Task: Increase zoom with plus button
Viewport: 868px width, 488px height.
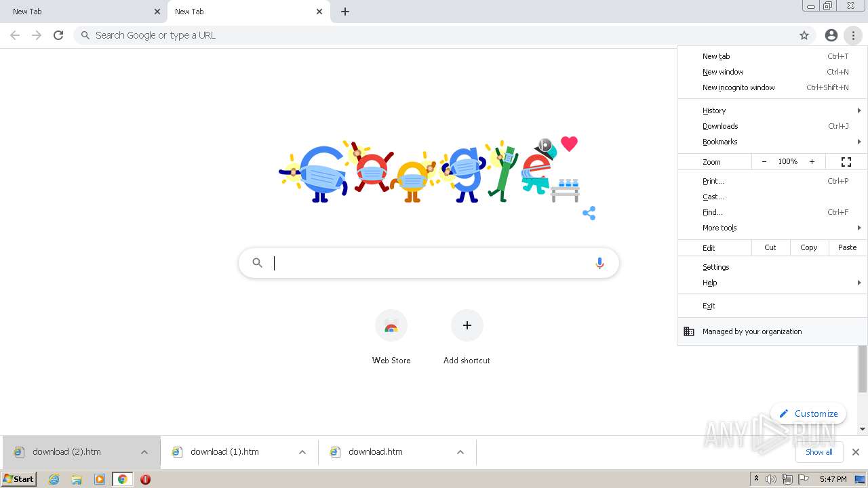Action: click(x=812, y=162)
